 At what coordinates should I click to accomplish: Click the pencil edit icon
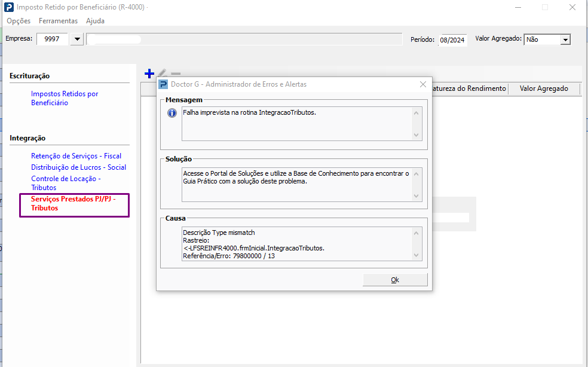(x=163, y=74)
